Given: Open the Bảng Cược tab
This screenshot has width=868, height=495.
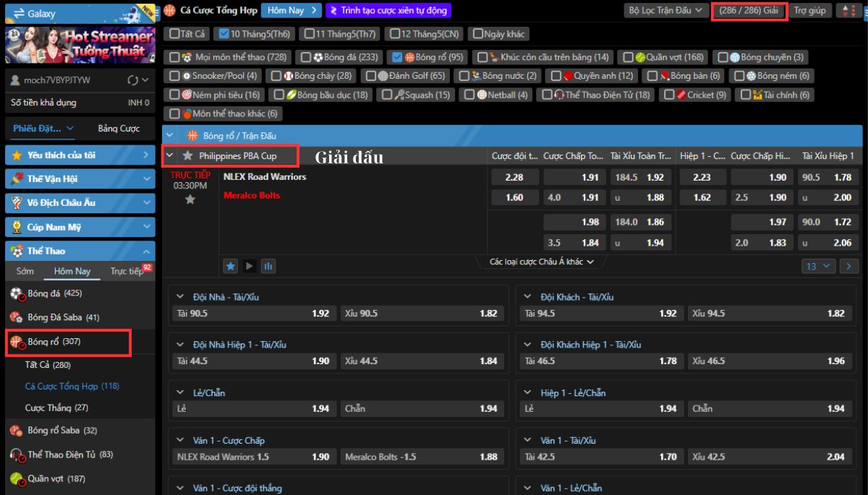Looking at the screenshot, I should (x=119, y=129).
